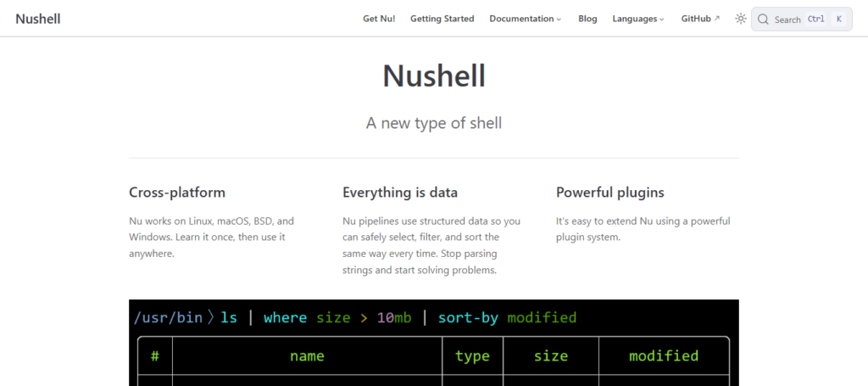Click the Nushell site logo text
This screenshot has height=386, width=868.
click(37, 19)
